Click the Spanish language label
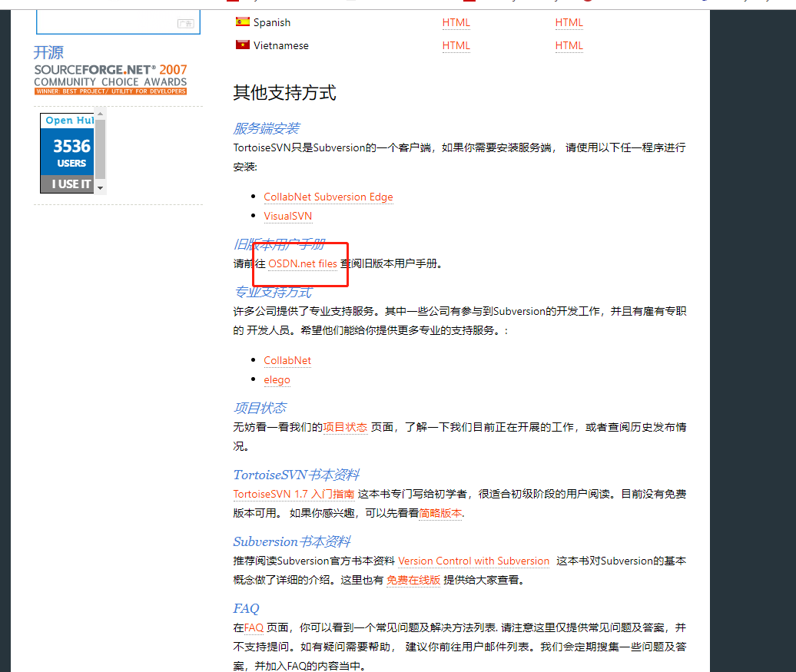Image resolution: width=796 pixels, height=672 pixels. pos(272,22)
